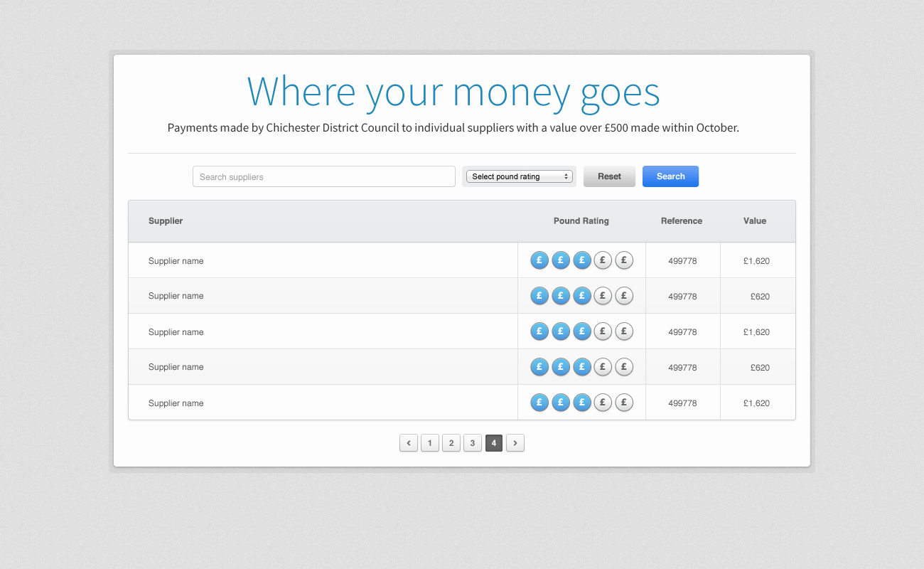Click fifth grey pound coin in second row
The height and width of the screenshot is (569, 924).
(x=624, y=295)
